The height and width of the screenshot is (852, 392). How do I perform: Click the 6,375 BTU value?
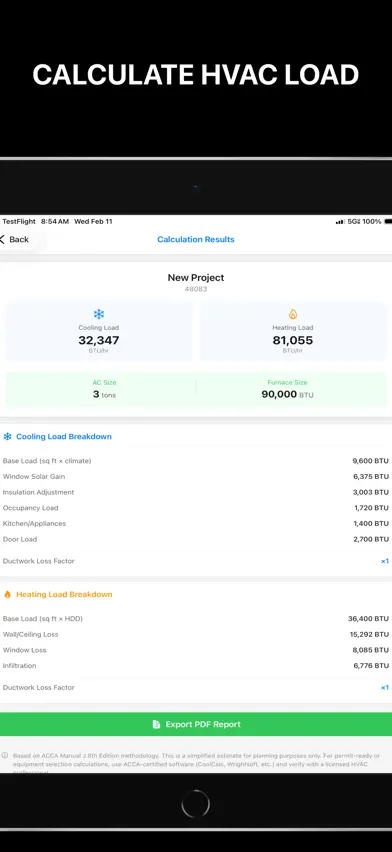[x=370, y=477]
